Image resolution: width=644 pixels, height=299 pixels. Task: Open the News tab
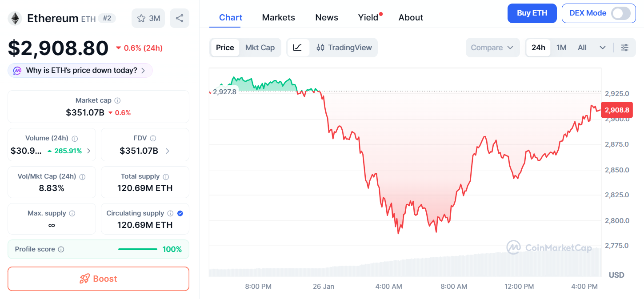point(327,17)
